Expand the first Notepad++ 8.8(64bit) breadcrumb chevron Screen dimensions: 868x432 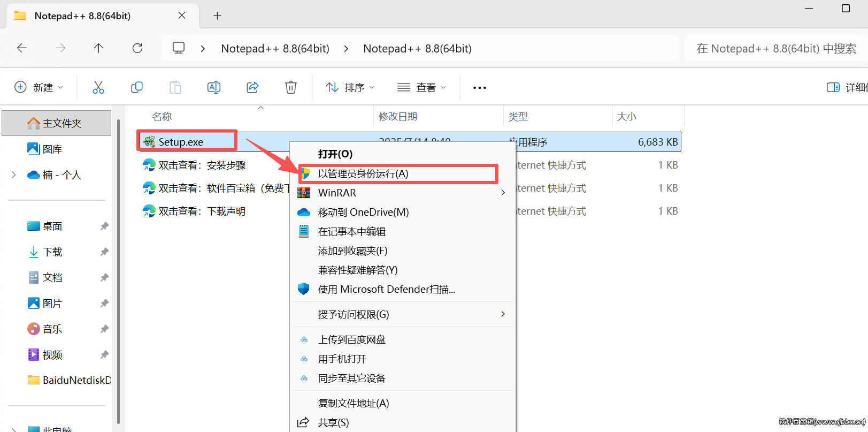point(346,49)
